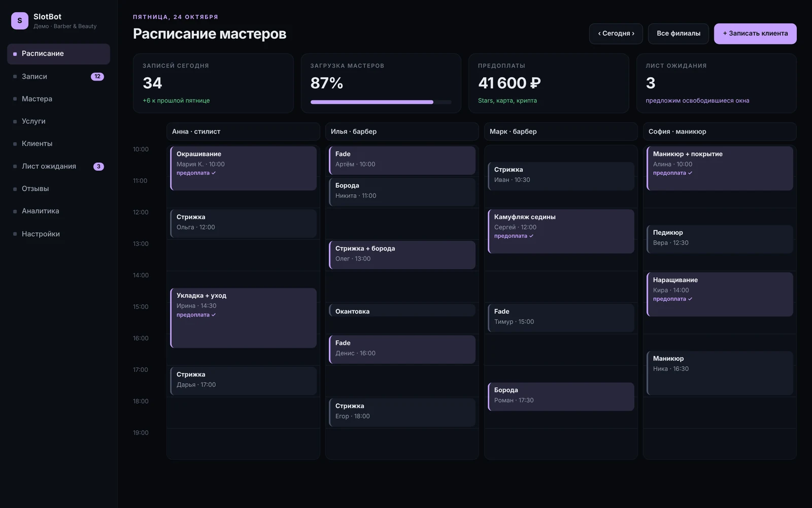
Task: Open Камуфляж седины for Сергей
Action: (x=561, y=231)
